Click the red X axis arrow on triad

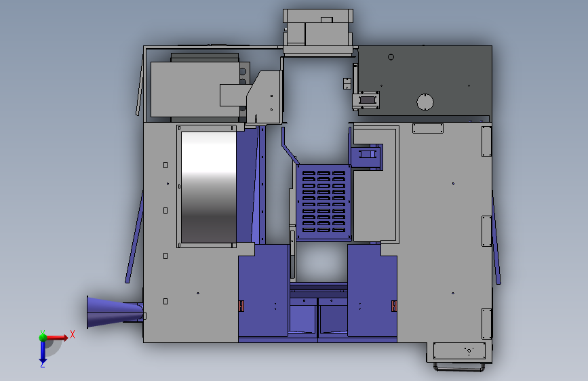58,338
